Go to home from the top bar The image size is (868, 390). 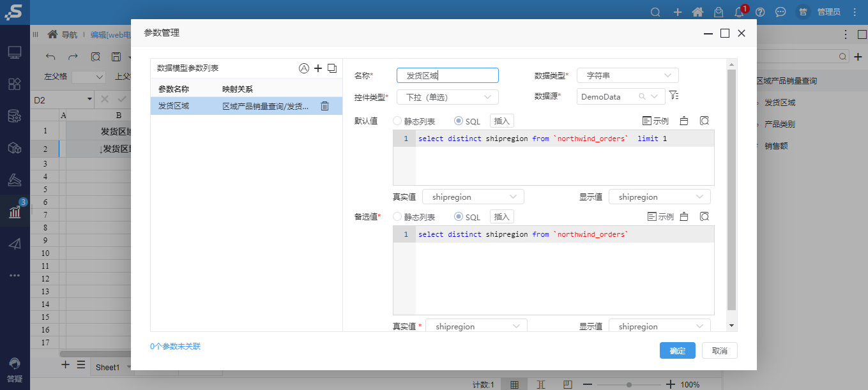coord(697,12)
